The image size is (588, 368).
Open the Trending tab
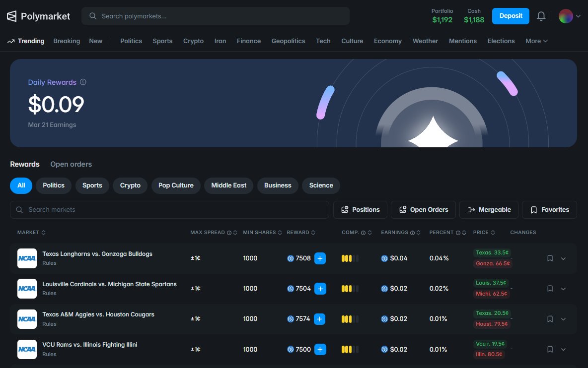(x=26, y=41)
